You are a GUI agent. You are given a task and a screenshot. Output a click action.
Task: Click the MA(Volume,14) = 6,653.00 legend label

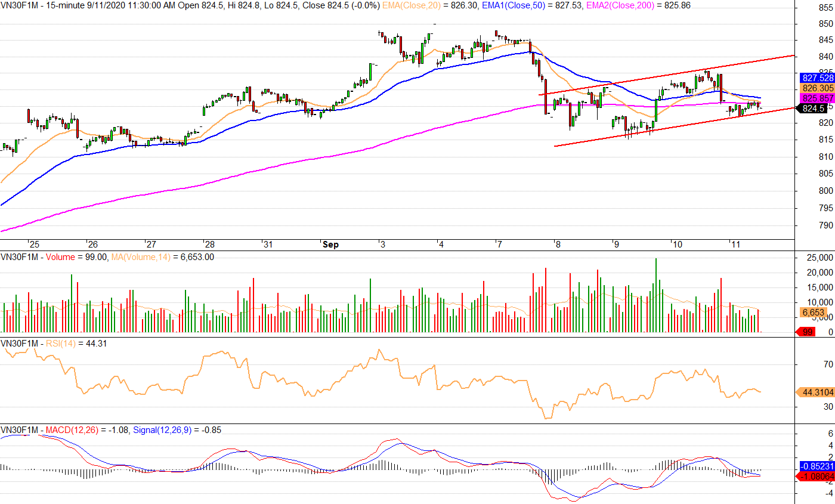(x=162, y=257)
